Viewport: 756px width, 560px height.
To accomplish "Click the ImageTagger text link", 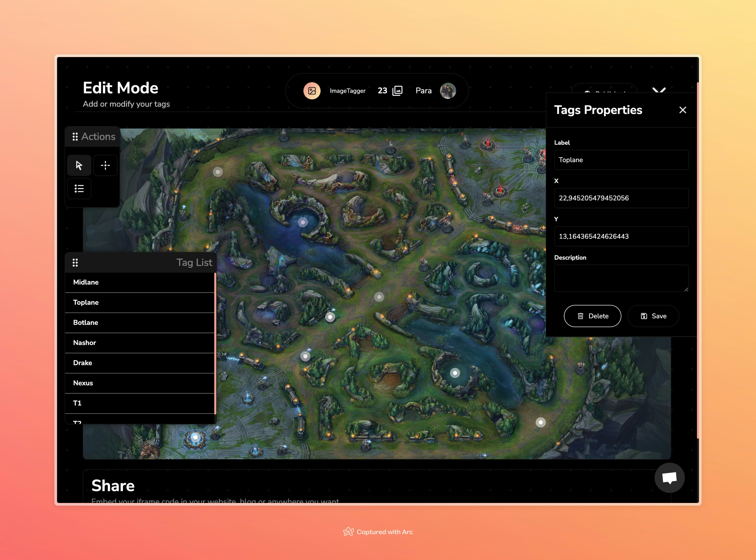I will (x=348, y=91).
